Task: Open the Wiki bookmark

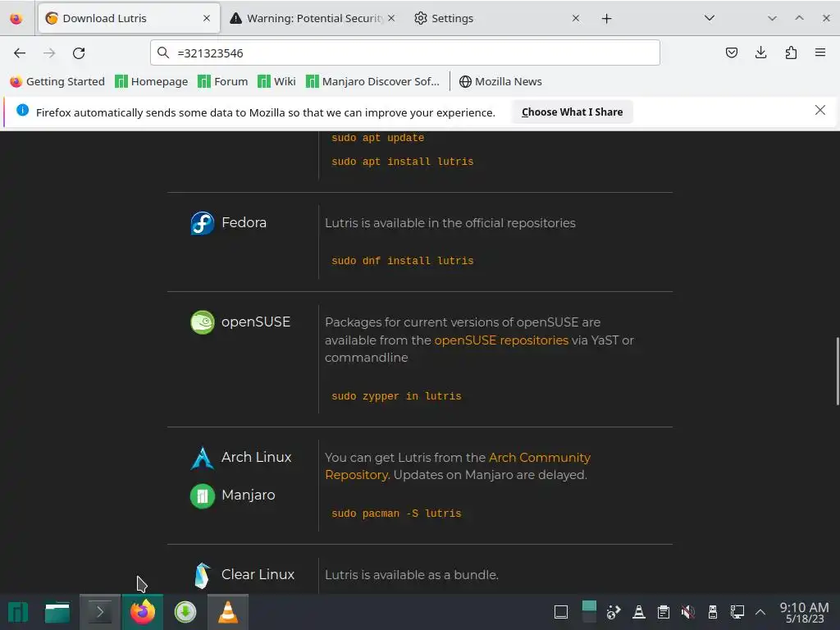Action: [276, 81]
